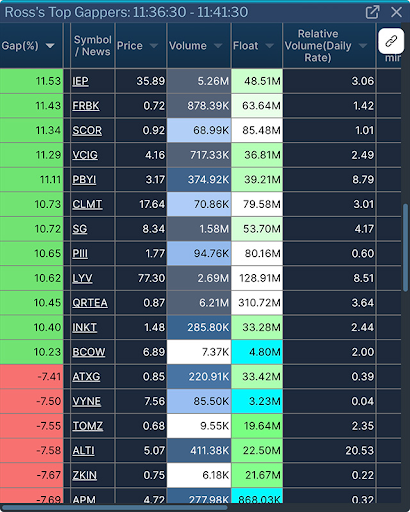Click the 80.16M float cell
This screenshot has width=410, height=512.
point(257,253)
